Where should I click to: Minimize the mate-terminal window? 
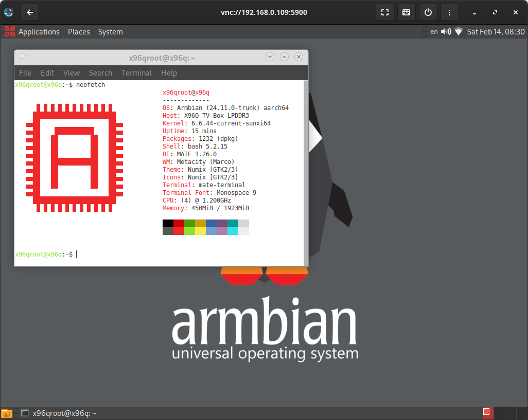coord(270,57)
